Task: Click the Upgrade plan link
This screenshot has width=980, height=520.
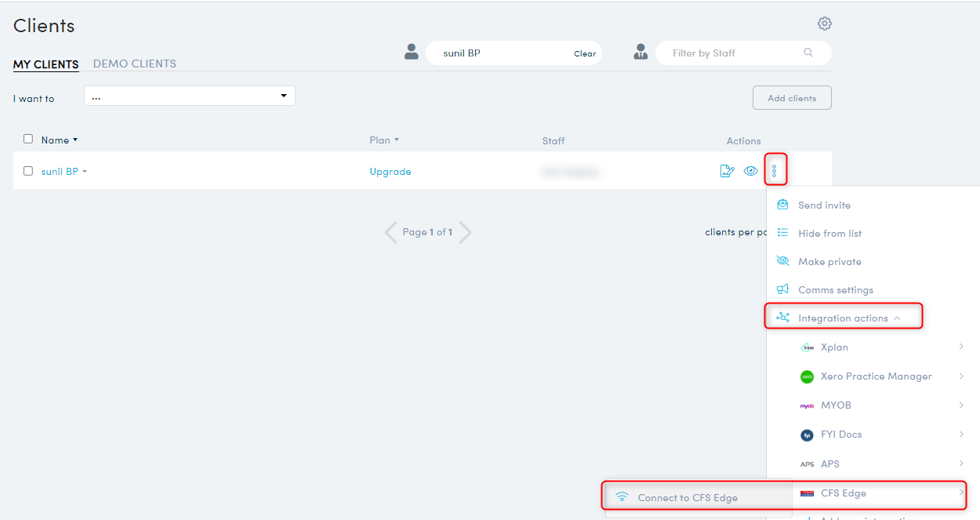Action: click(x=390, y=172)
